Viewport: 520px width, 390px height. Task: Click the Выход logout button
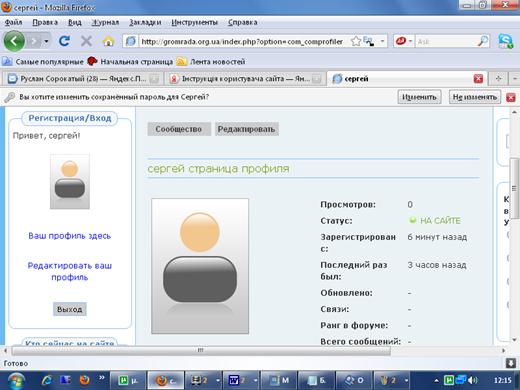(x=70, y=309)
